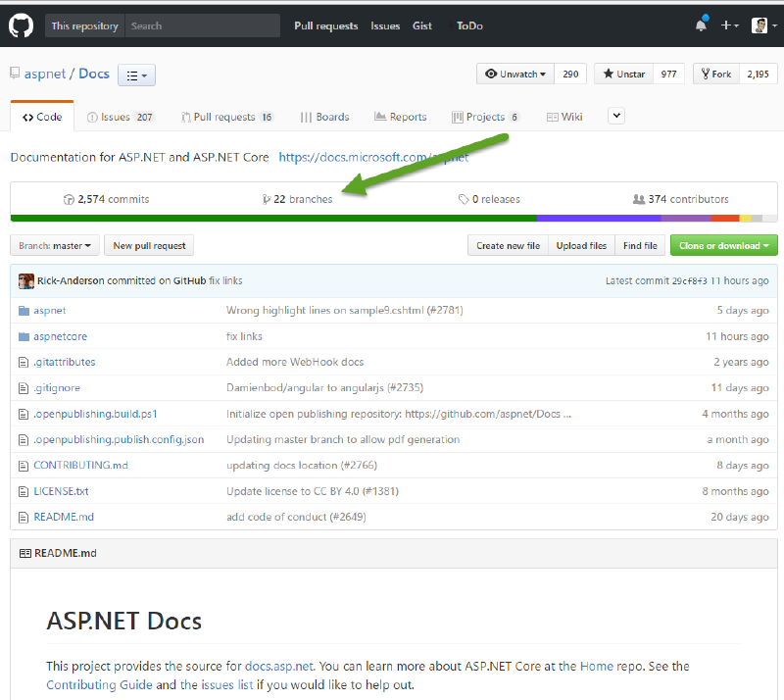The width and height of the screenshot is (784, 700).
Task: Click the stargazers count 977
Action: [668, 75]
